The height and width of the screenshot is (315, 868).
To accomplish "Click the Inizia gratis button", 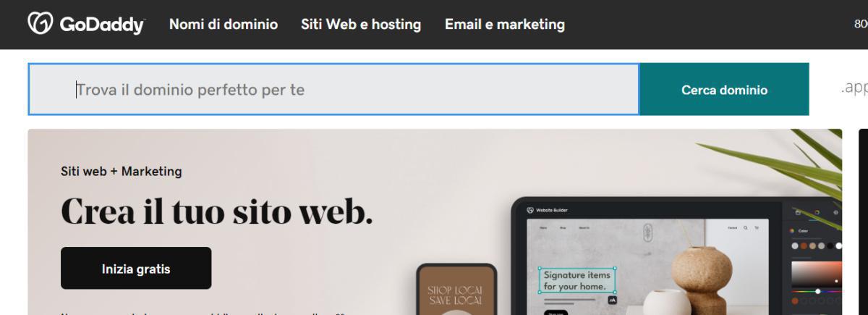I will [x=136, y=269].
